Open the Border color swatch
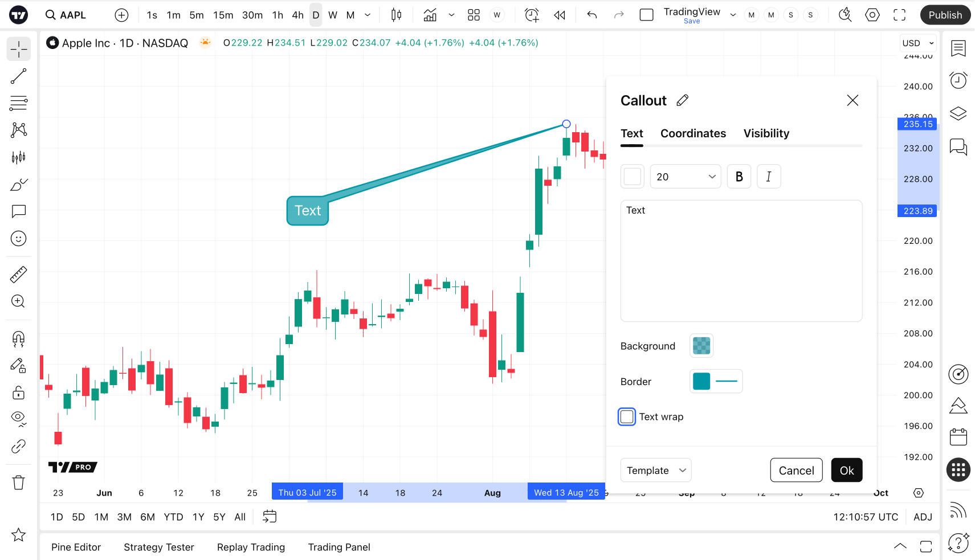 pyautogui.click(x=701, y=382)
